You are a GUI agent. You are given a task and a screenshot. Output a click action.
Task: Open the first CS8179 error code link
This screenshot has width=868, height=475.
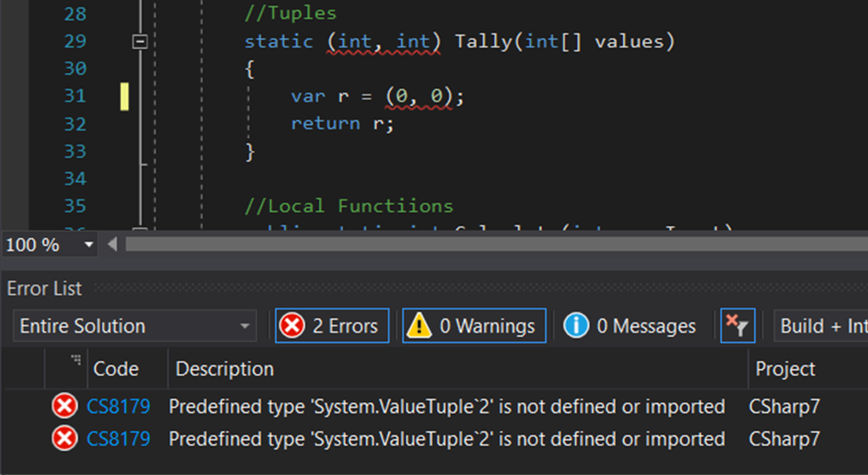point(119,407)
